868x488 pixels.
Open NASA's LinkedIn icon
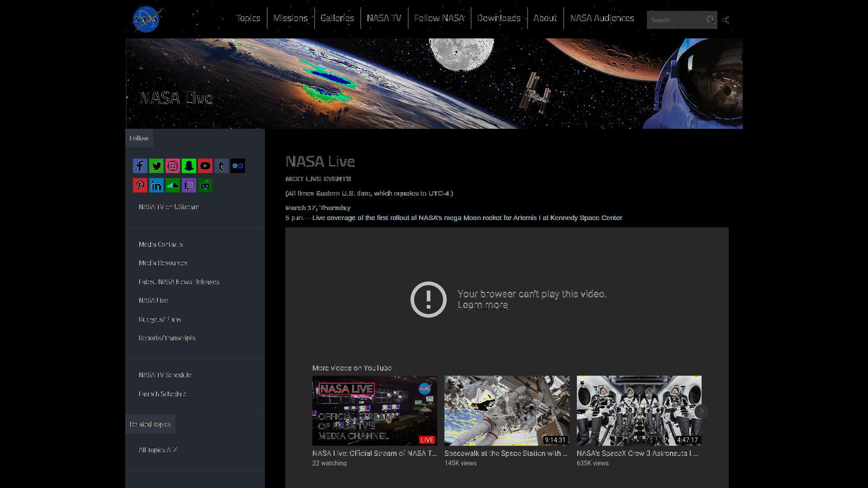(x=156, y=185)
